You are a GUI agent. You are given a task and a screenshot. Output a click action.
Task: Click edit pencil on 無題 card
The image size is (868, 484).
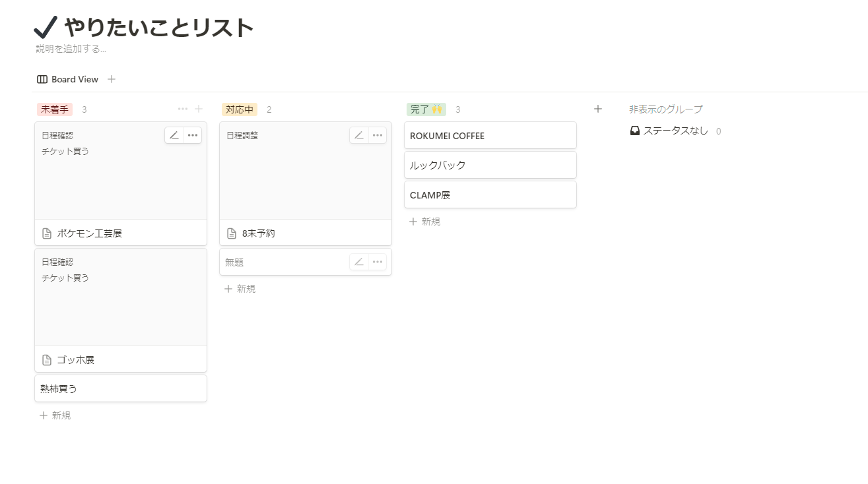tap(359, 262)
